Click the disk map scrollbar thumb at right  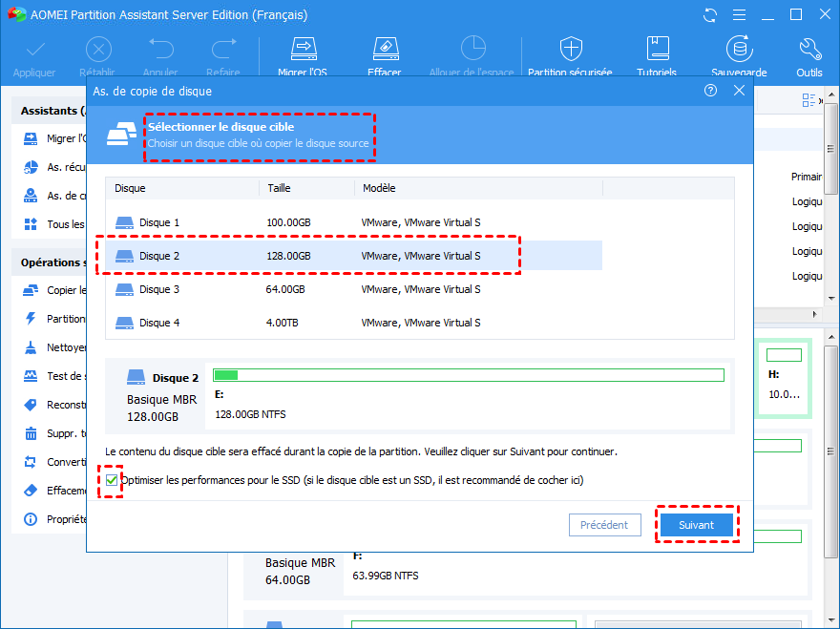(x=830, y=451)
